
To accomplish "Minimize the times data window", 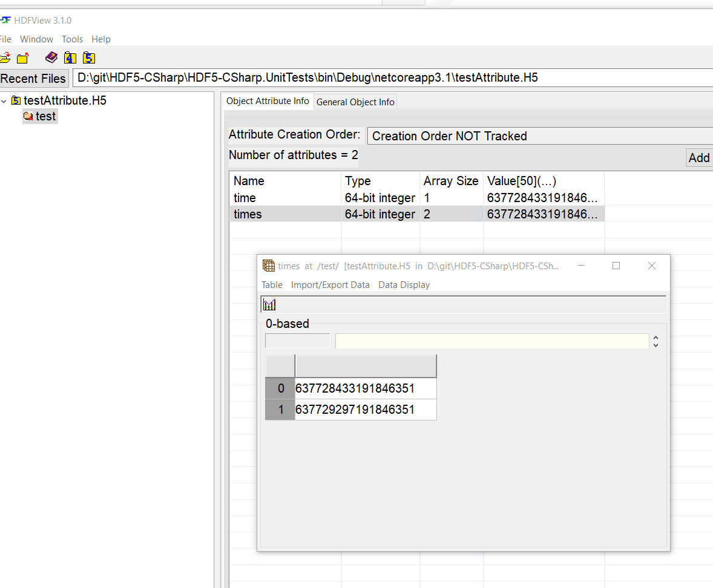I will coord(581,266).
